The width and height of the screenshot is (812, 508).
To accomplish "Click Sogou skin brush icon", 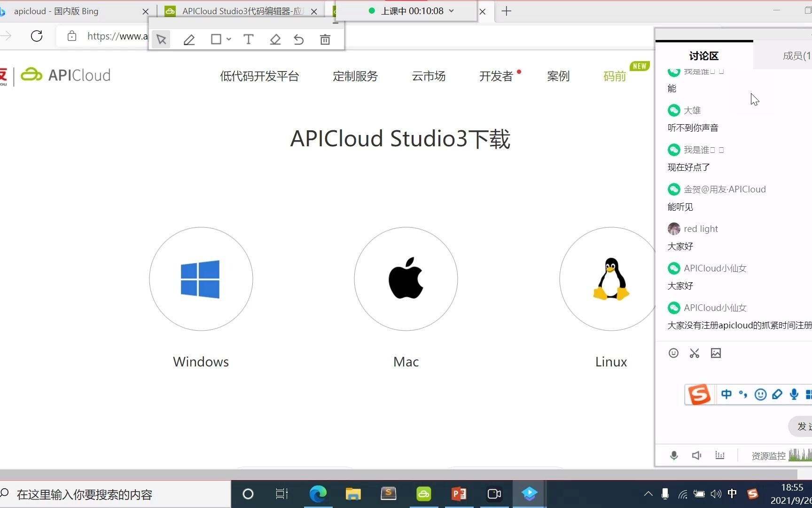I will click(777, 394).
